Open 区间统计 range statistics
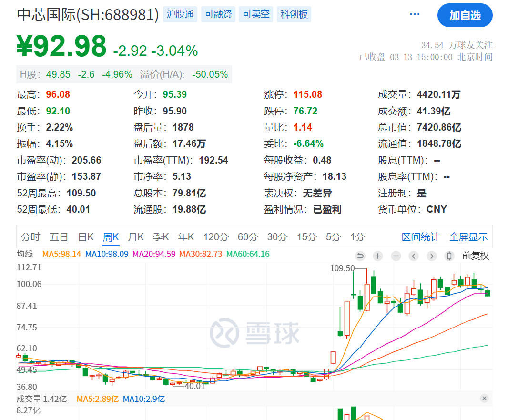The height and width of the screenshot is (420, 518). coord(420,237)
